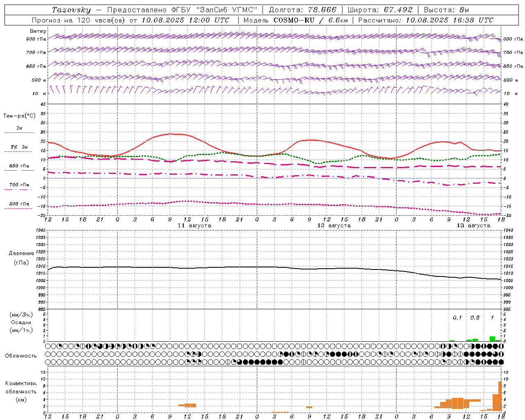This screenshot has height=420, width=525.
Task: Click the right-side '10 м' wind level label
Action: point(510,94)
